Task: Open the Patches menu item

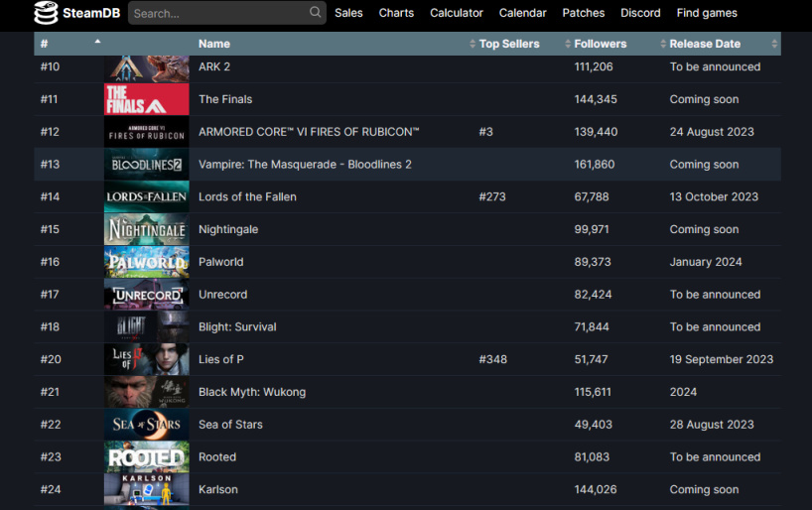Action: click(x=583, y=13)
